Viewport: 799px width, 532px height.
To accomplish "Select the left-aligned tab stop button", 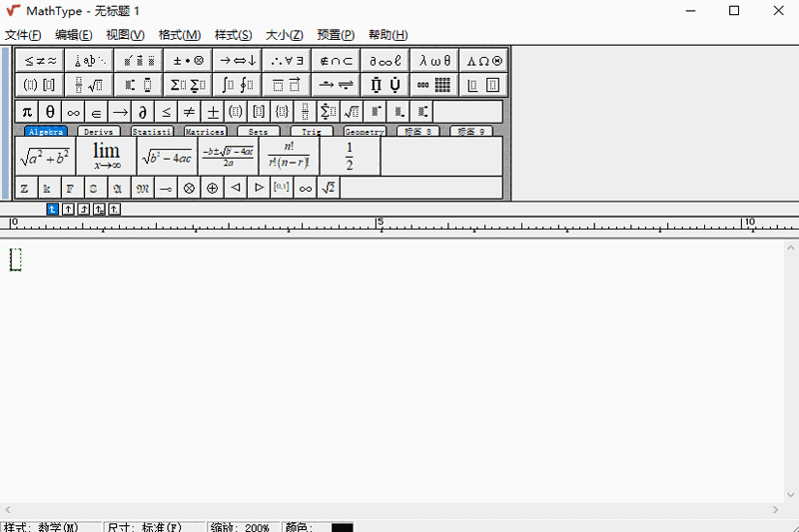I will point(53,209).
